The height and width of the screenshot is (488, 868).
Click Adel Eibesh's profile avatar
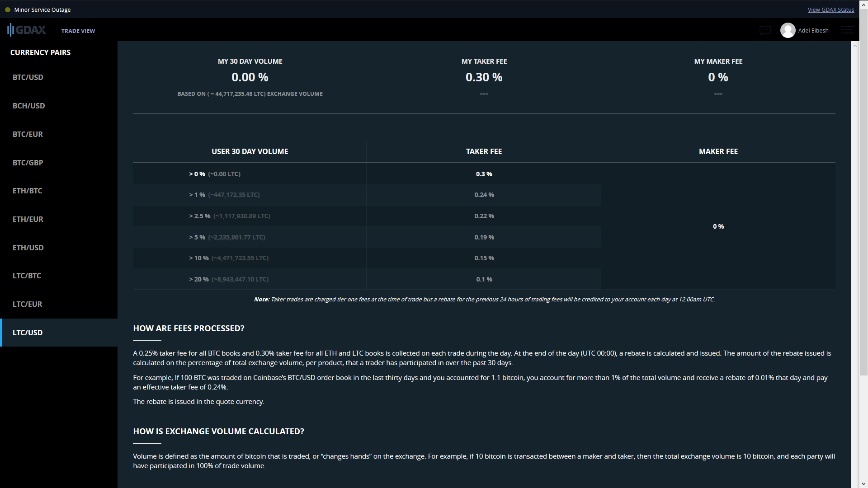788,30
